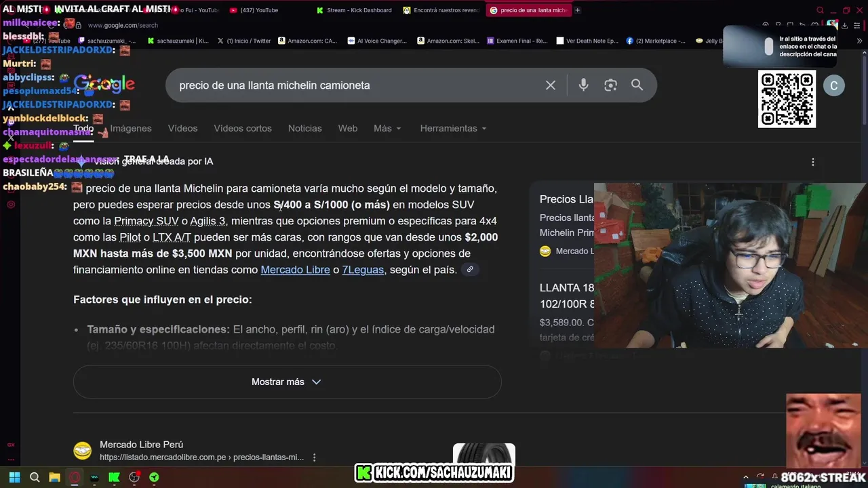Clear the Google search query with X
Viewport: 868px width, 488px height.
pos(551,85)
